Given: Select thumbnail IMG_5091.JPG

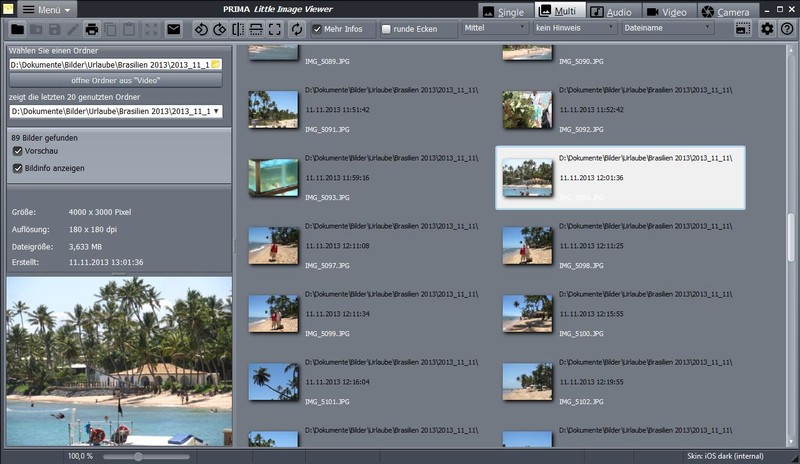Looking at the screenshot, I should pos(273,110).
